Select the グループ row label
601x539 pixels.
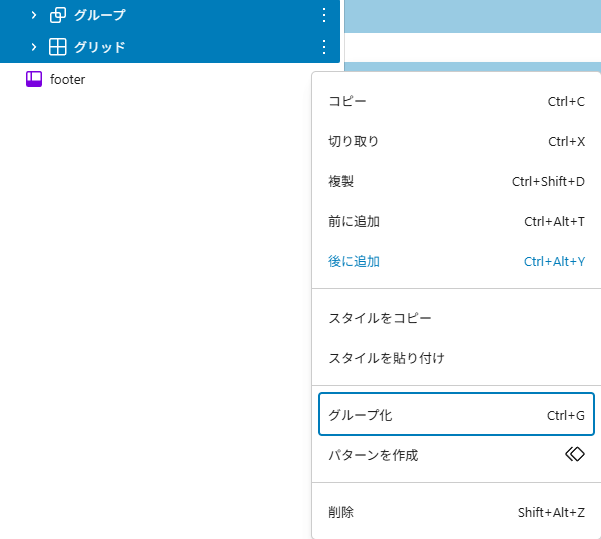(100, 15)
